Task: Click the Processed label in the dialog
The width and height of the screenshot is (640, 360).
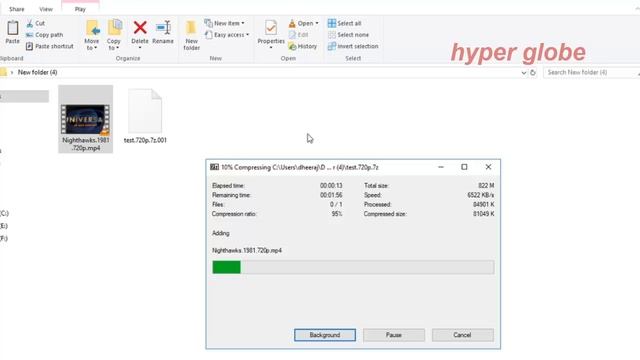Action: [x=378, y=204]
